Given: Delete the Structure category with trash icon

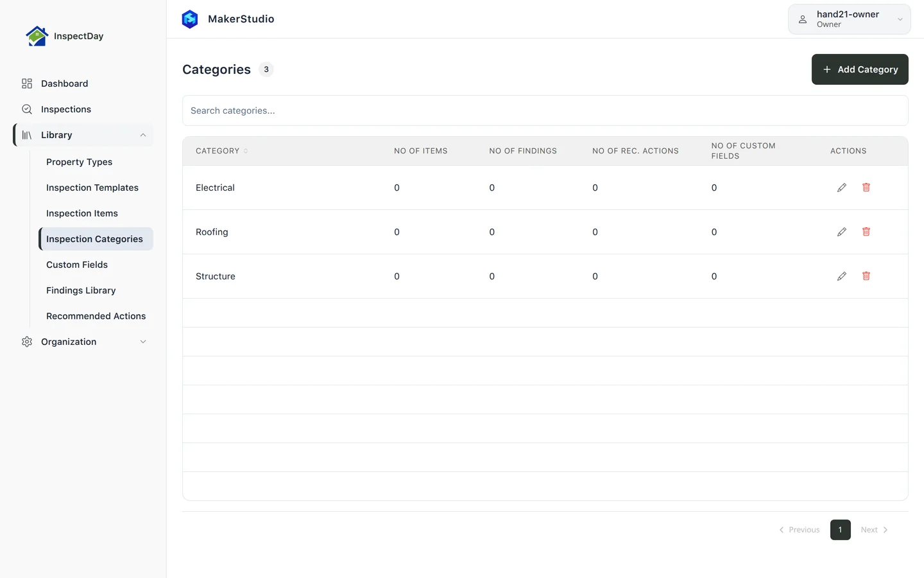Looking at the screenshot, I should tap(866, 276).
